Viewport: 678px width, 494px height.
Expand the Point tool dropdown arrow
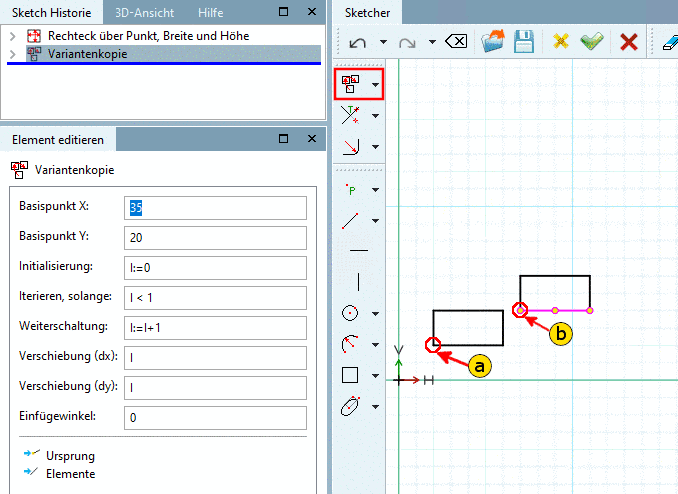pyautogui.click(x=375, y=189)
